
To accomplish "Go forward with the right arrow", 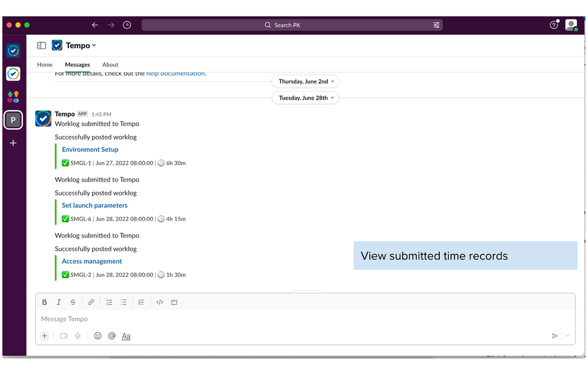I will 111,25.
